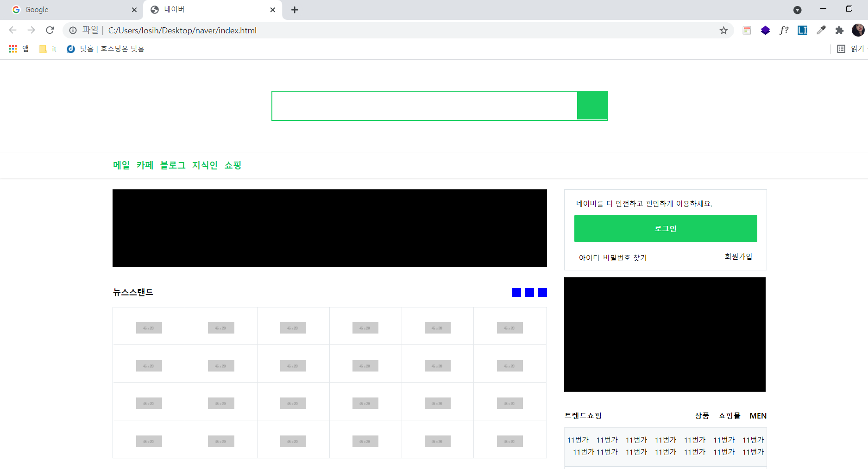Image resolution: width=868 pixels, height=469 pixels.
Task: Click the black ad box below login
Action: pyautogui.click(x=665, y=334)
